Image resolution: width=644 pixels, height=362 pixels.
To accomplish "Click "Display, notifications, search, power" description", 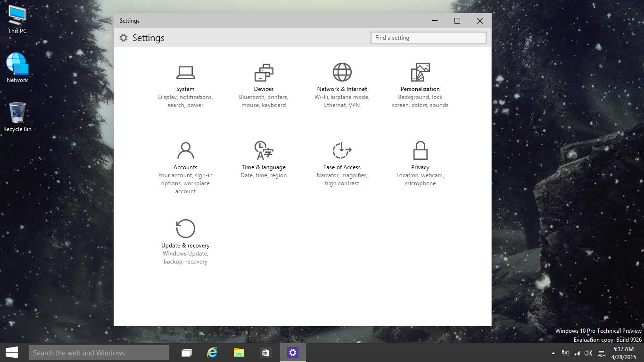I will coord(185,101).
